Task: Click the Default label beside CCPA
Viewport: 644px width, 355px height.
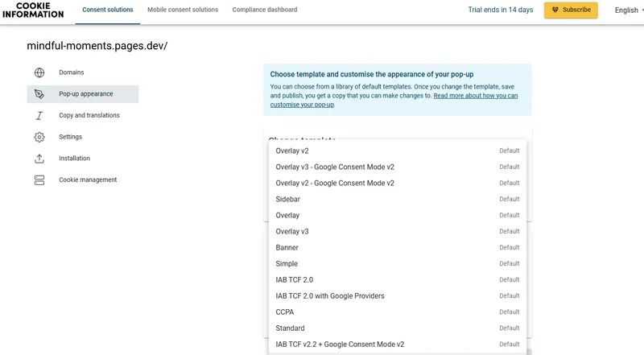Action: coord(510,312)
